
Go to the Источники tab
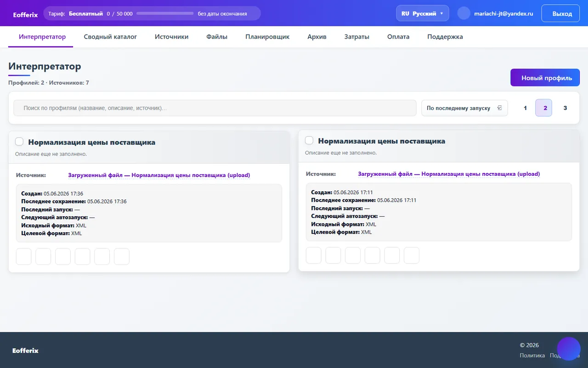(172, 37)
